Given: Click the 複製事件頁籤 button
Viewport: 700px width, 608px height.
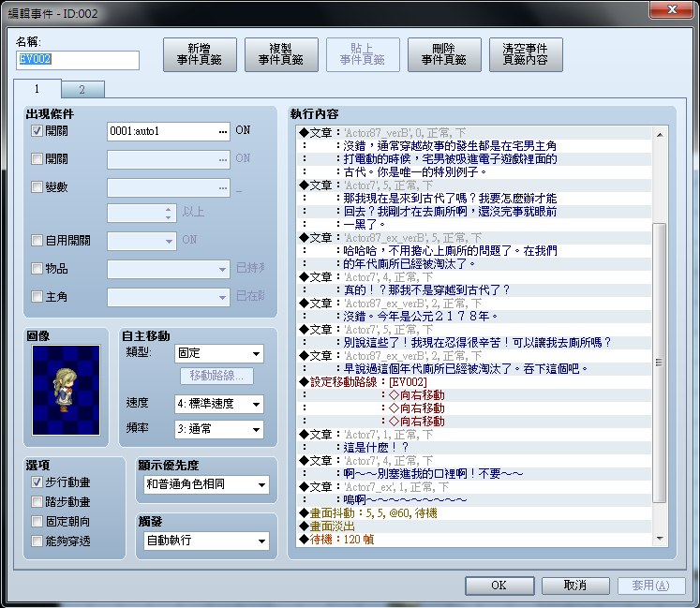Looking at the screenshot, I should click(x=281, y=54).
